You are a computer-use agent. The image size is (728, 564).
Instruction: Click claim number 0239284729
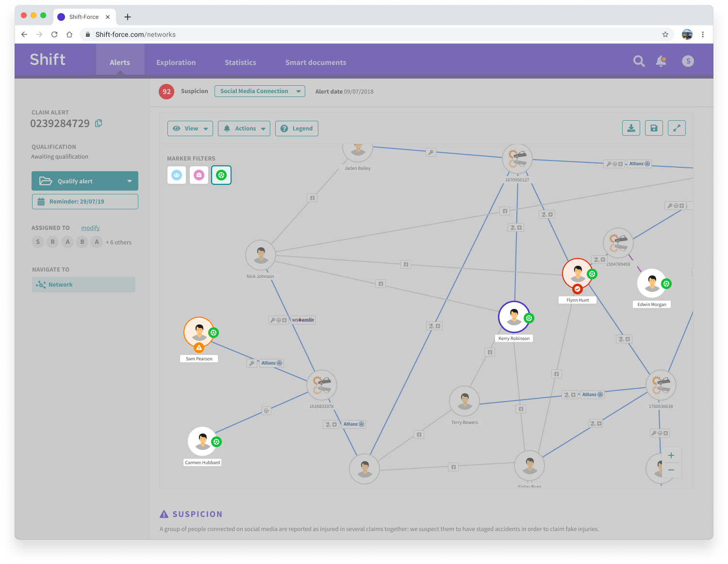[x=60, y=124]
